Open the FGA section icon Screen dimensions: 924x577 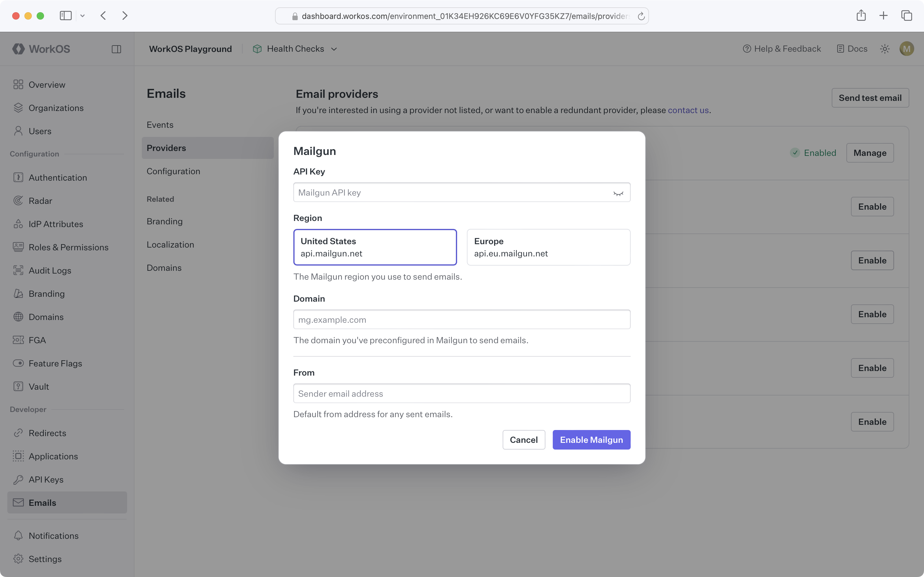(x=18, y=340)
